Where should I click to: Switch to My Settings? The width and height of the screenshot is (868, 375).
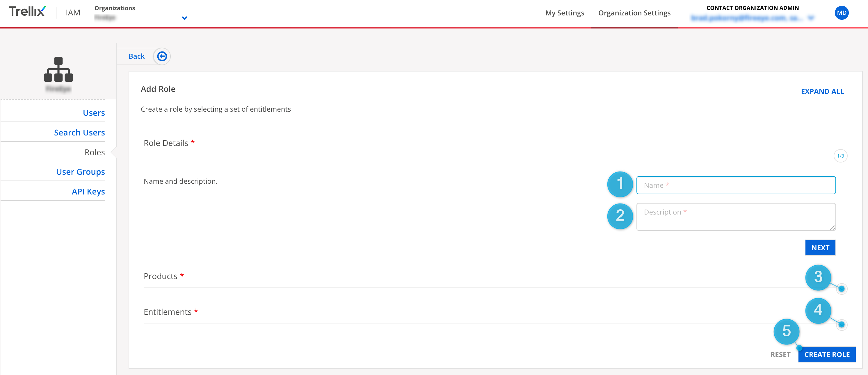(x=565, y=13)
